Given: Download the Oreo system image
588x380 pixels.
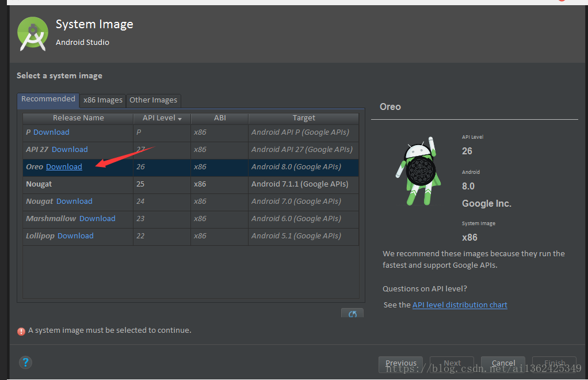Looking at the screenshot, I should click(64, 166).
